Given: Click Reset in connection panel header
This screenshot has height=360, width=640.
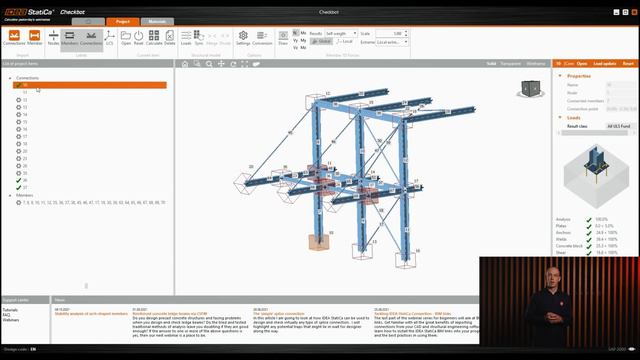Looking at the screenshot, I should pos(628,64).
